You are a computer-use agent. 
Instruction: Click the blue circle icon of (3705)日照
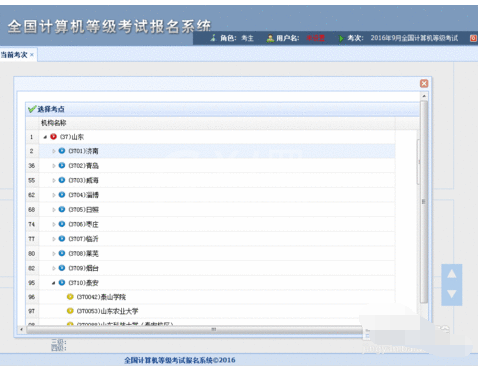coord(62,209)
